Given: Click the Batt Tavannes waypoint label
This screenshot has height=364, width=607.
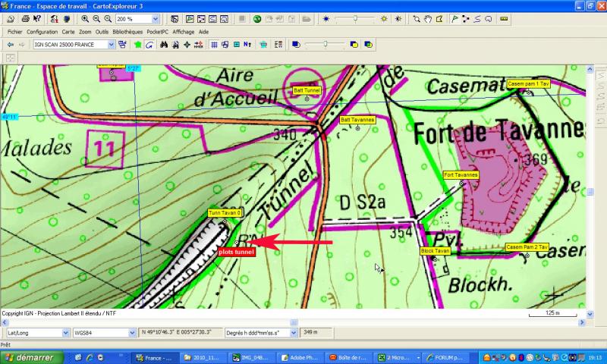Looking at the screenshot, I should point(357,120).
